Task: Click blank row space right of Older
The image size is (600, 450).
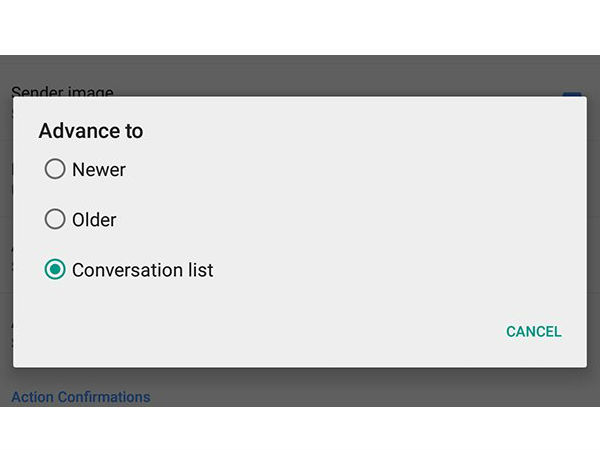Action: click(x=350, y=220)
